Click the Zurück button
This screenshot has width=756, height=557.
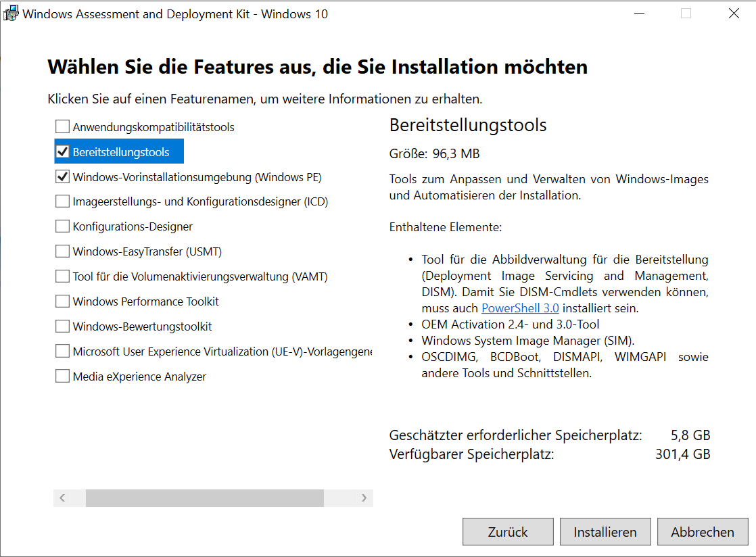pos(507,531)
